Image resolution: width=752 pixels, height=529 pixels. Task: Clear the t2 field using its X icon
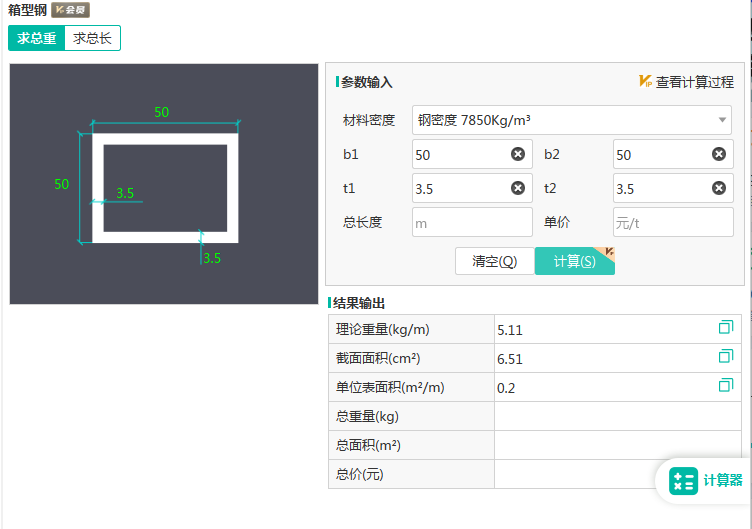(718, 188)
